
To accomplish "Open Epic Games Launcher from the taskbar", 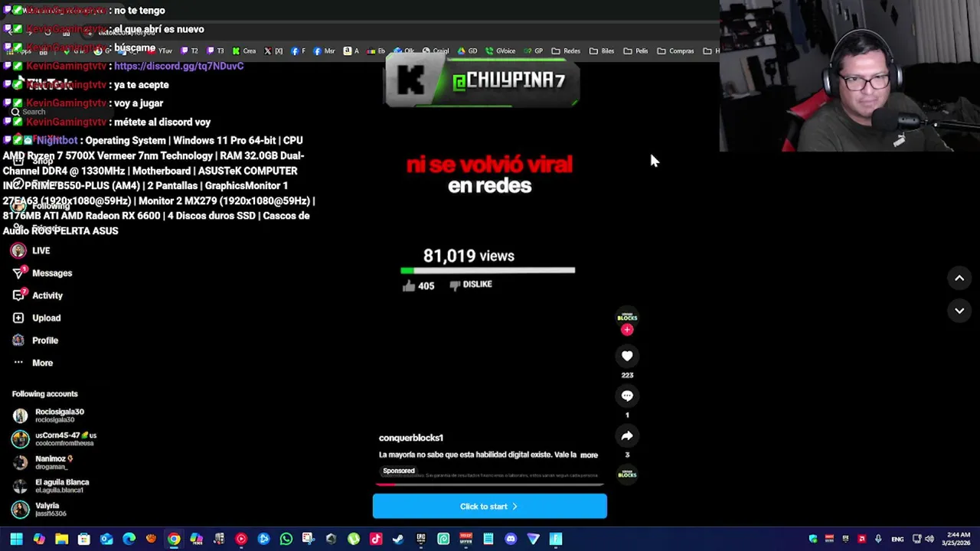I will 420,539.
